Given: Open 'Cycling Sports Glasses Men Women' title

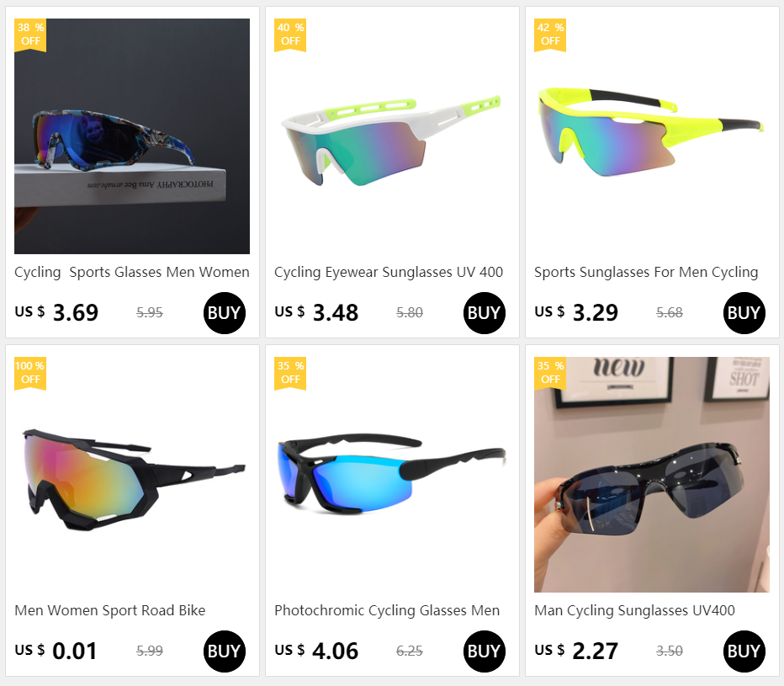Looking at the screenshot, I should coord(132,272).
